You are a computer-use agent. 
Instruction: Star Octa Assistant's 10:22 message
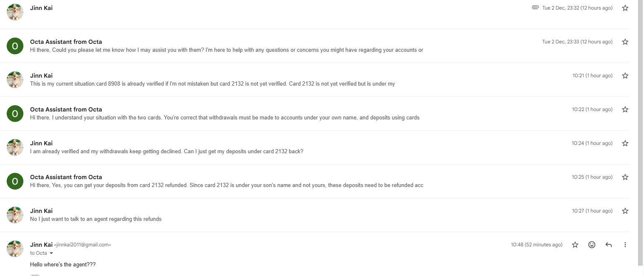pyautogui.click(x=625, y=109)
